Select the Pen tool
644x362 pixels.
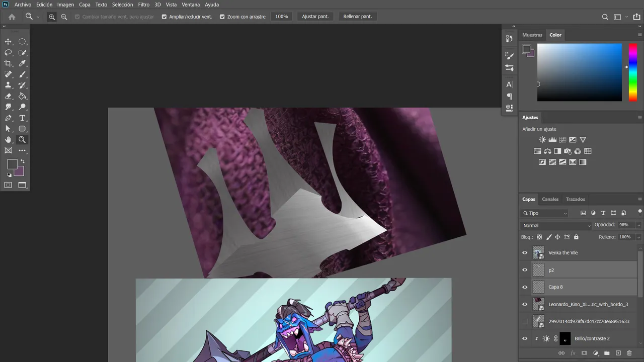(x=8, y=118)
